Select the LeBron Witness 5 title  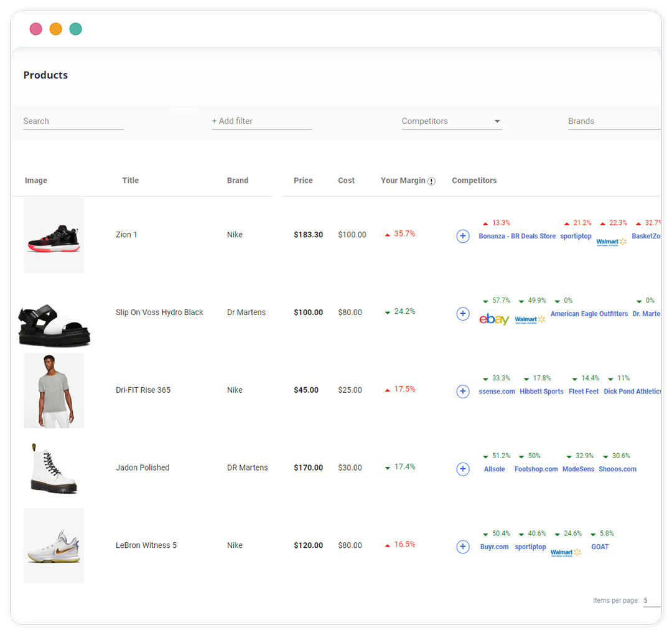point(146,545)
